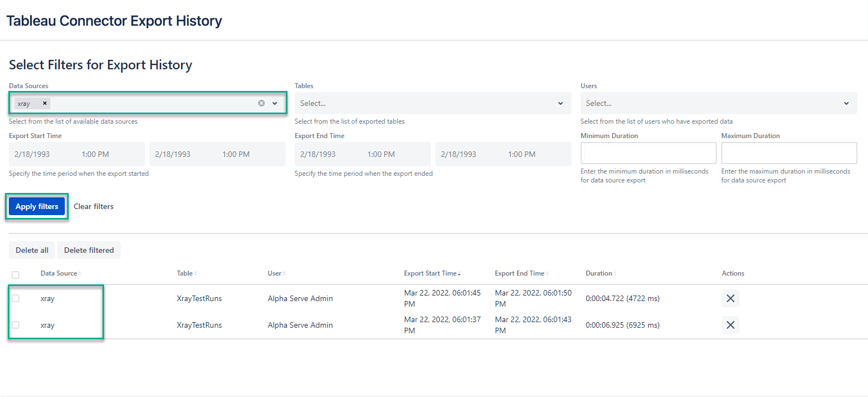Sort records by Export End Time
868x397 pixels.
pyautogui.click(x=547, y=273)
